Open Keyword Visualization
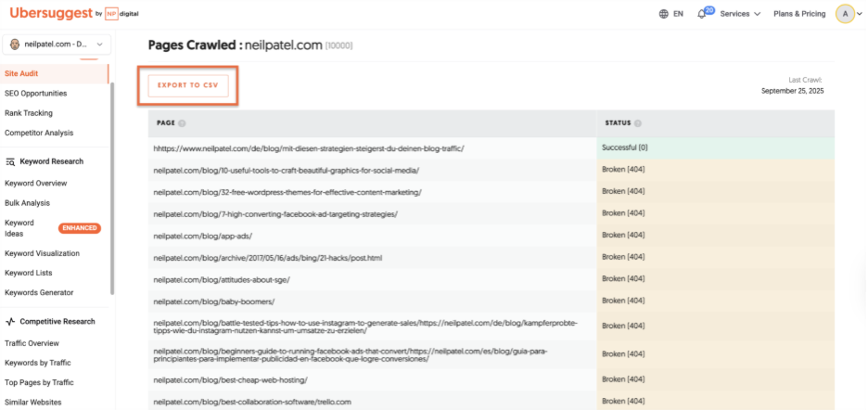The width and height of the screenshot is (868, 410). (42, 254)
